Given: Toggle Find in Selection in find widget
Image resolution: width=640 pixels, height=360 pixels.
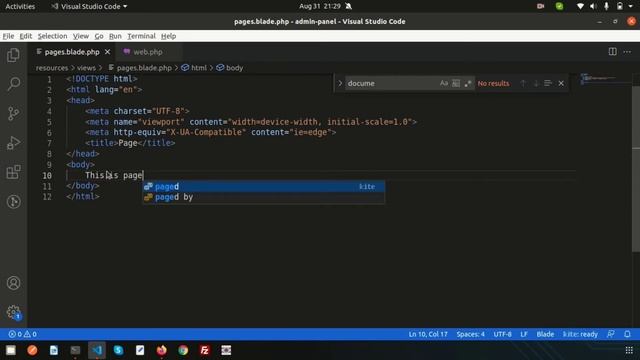Looking at the screenshot, I should (x=548, y=83).
